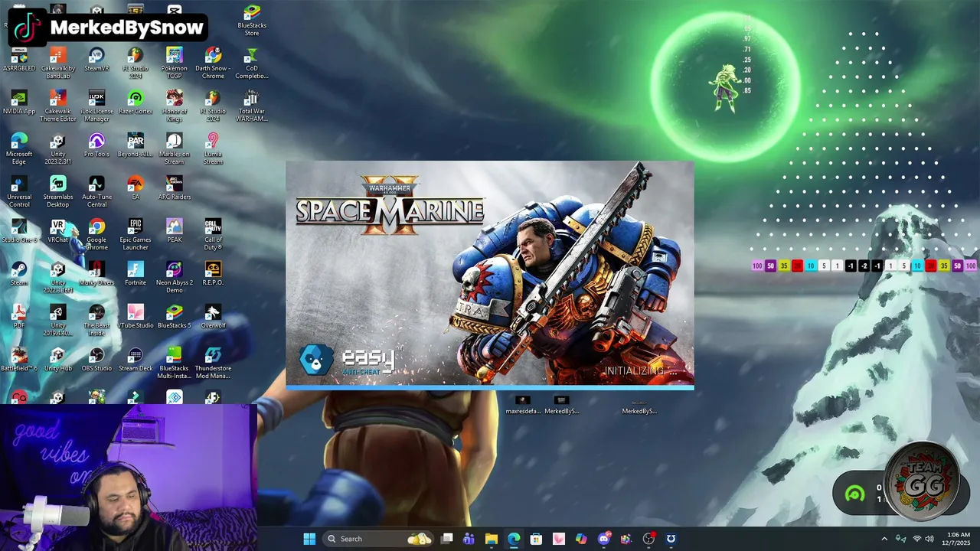Launch Cakewalk Theme Editor icon
Viewport: 980px width, 551px height.
point(58,106)
